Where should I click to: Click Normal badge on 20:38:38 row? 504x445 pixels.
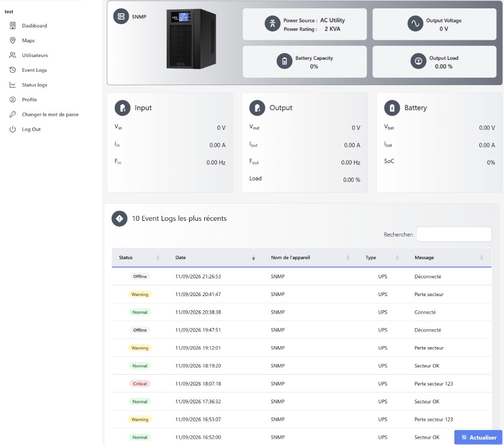(x=140, y=312)
